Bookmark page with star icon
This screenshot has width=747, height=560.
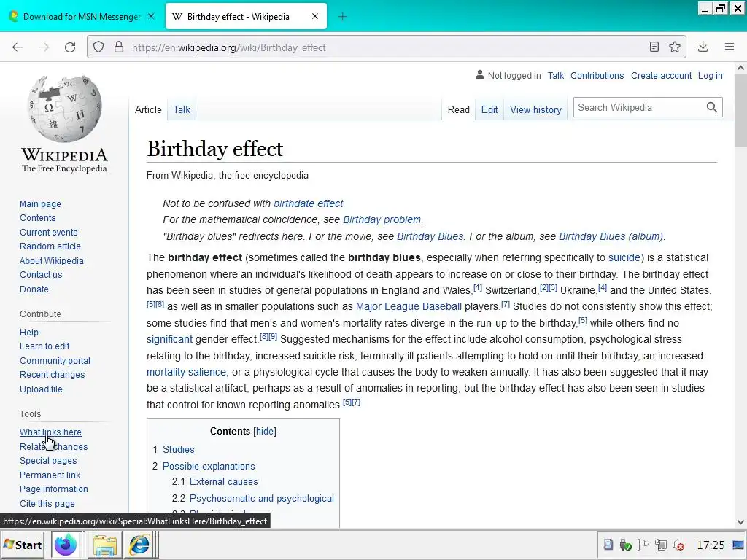[x=675, y=47]
